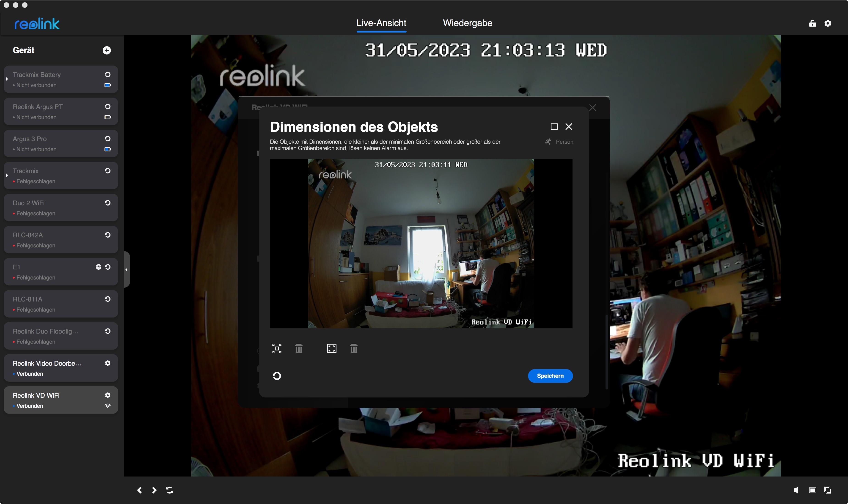Reset object dimensions with refresh icon
The width and height of the screenshot is (848, 504).
(x=277, y=376)
